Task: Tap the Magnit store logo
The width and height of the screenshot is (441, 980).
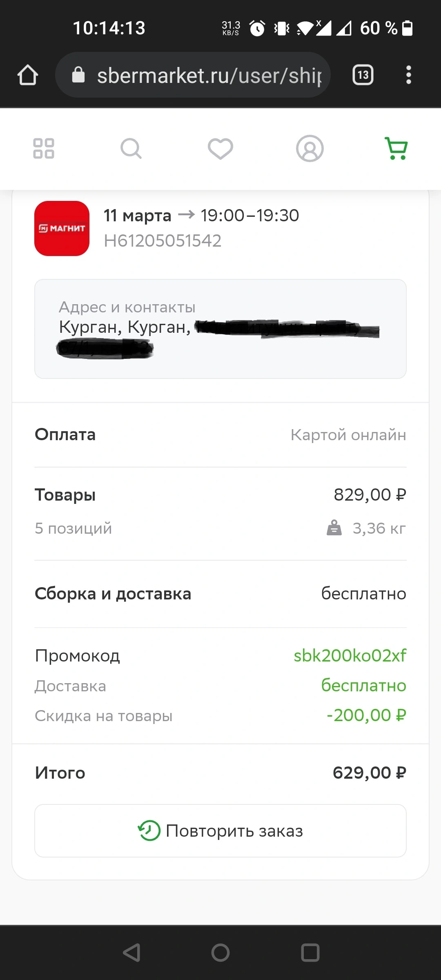Action: click(62, 228)
